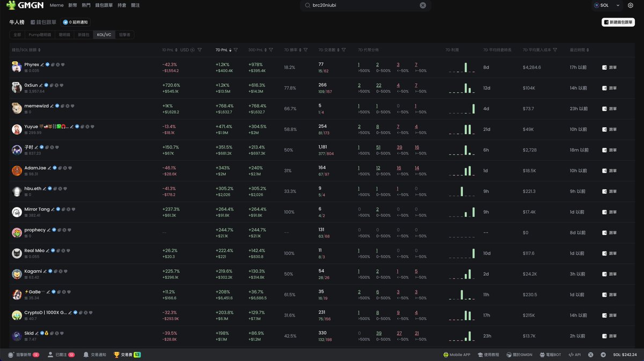Click copy address icon in hbu.eth row
644x361 pixels.
coord(55,189)
